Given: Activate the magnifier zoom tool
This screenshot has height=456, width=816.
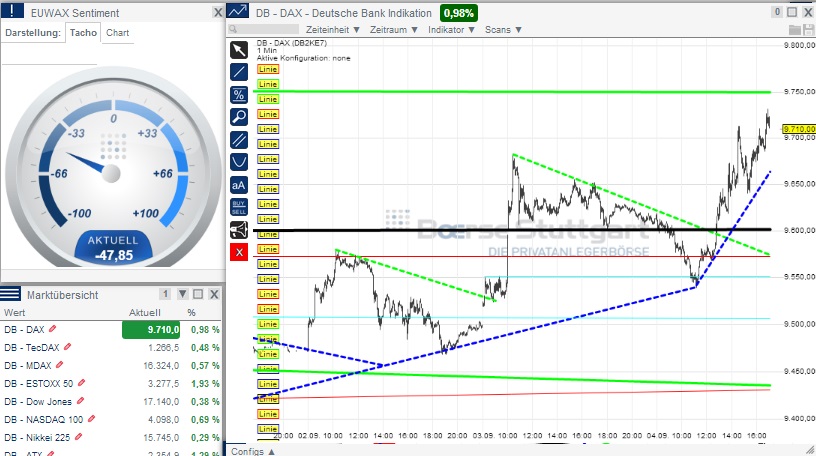Looking at the screenshot, I should tap(239, 117).
